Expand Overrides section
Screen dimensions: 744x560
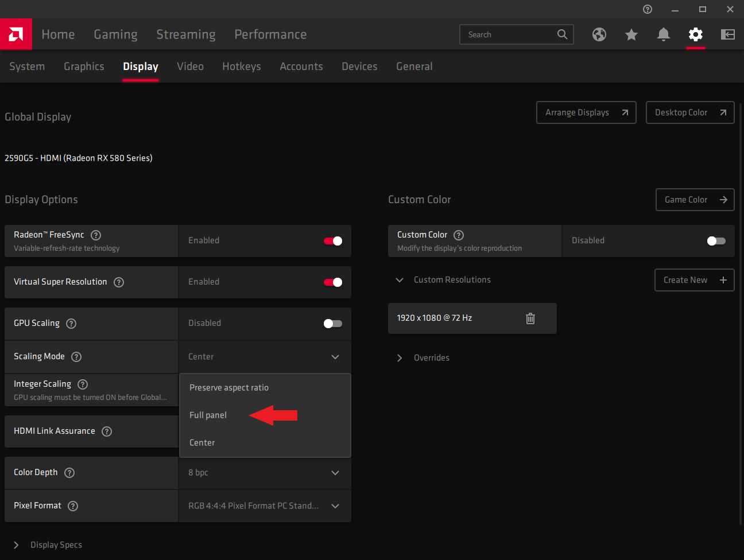[400, 357]
